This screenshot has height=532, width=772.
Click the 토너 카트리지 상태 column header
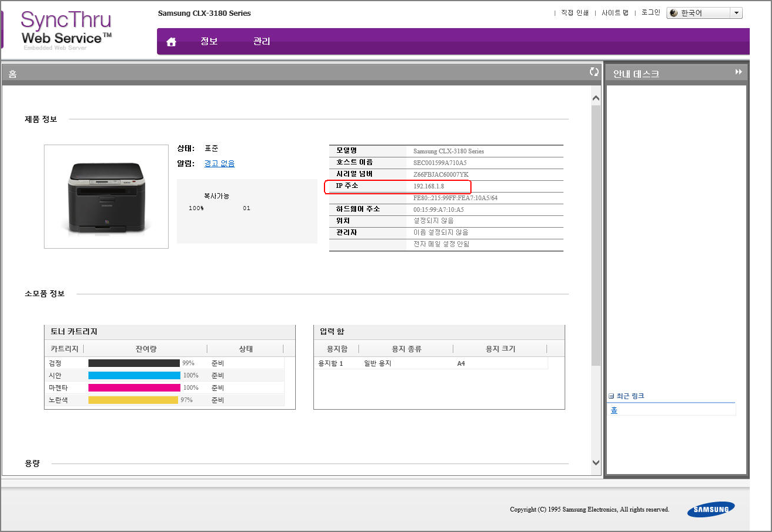(246, 349)
